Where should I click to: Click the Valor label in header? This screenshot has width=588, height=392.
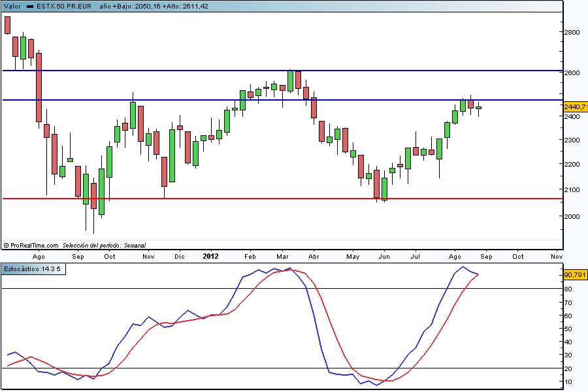(x=12, y=6)
